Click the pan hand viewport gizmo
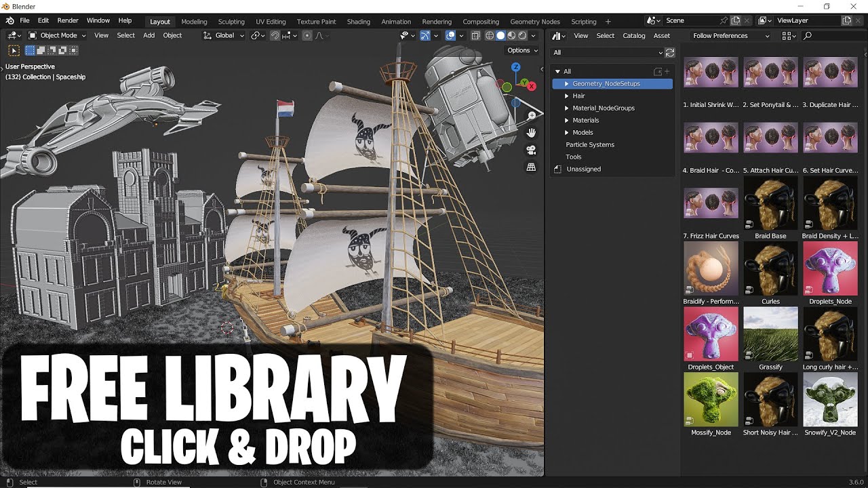Image resolution: width=868 pixels, height=488 pixels. pyautogui.click(x=532, y=133)
